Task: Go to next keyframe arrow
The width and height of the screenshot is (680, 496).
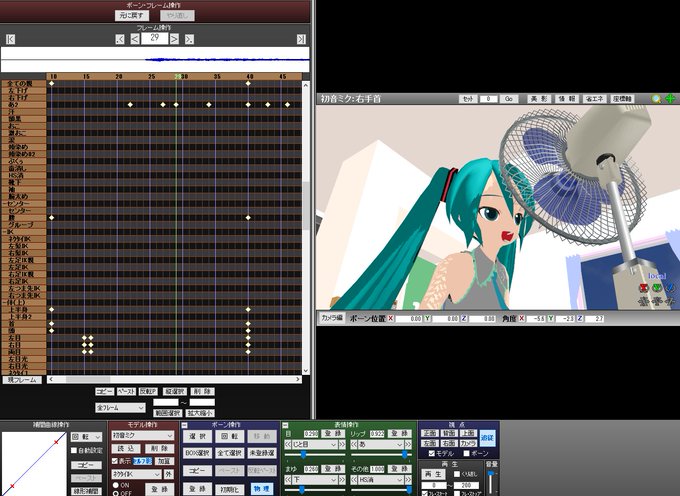Action: point(190,39)
